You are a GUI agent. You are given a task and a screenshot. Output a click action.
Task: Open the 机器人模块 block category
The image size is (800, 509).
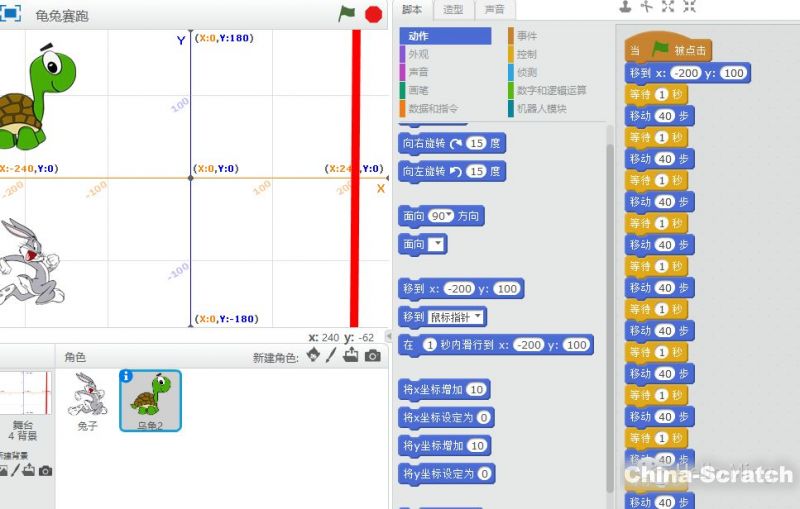543,108
